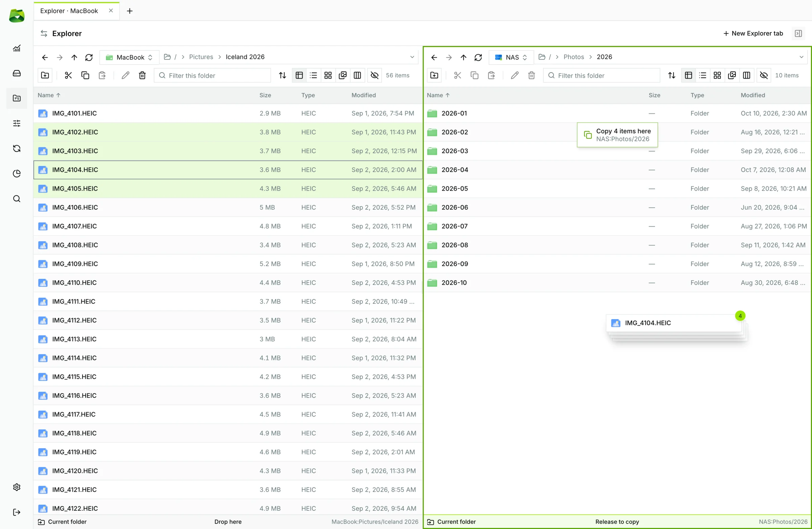The height and width of the screenshot is (529, 812).
Task: Click New Explorer tab button
Action: tap(753, 33)
